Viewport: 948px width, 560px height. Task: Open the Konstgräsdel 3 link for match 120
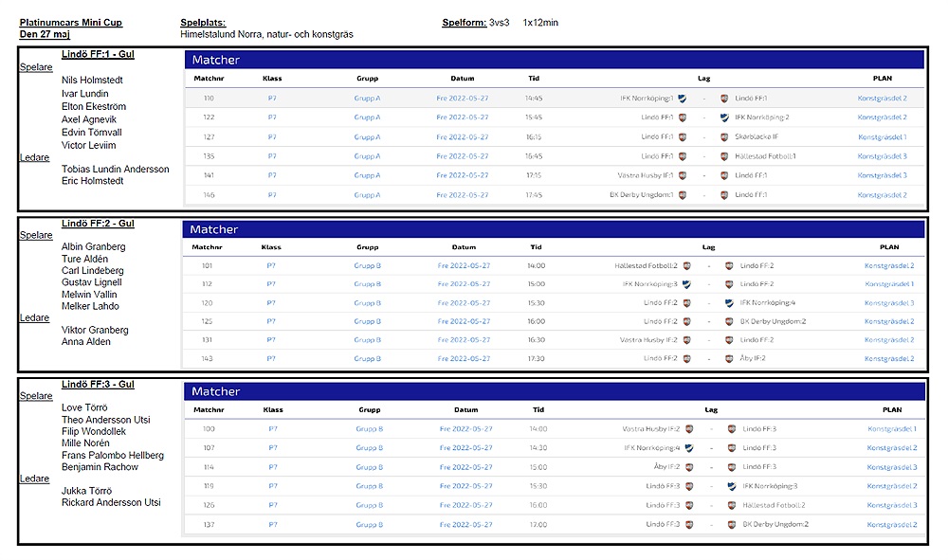[x=889, y=303]
